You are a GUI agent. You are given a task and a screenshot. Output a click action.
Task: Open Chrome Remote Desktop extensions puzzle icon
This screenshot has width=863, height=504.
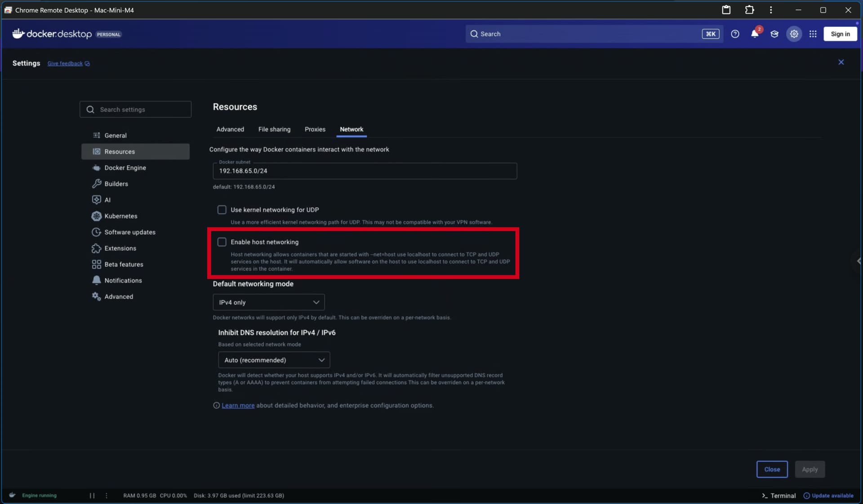tap(749, 10)
